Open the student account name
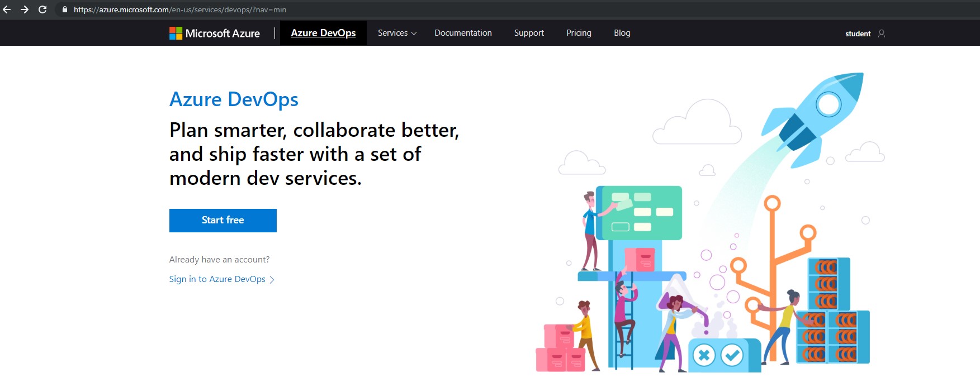 pyautogui.click(x=858, y=34)
